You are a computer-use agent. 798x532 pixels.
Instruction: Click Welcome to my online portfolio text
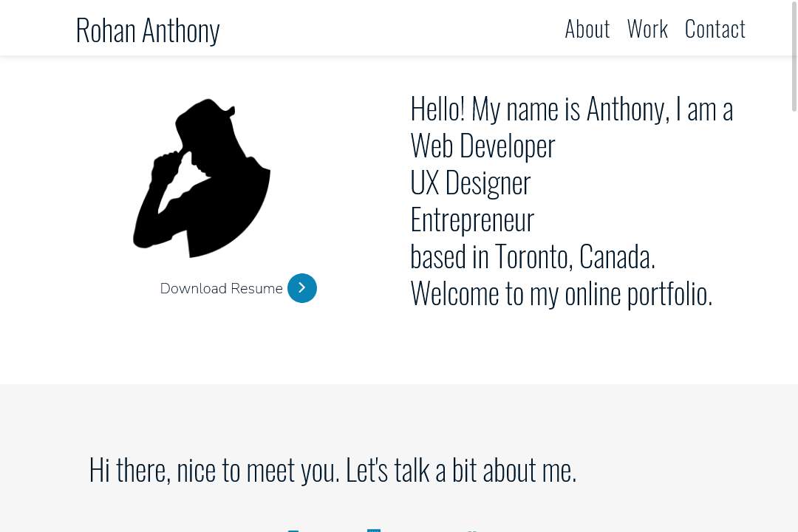(x=562, y=294)
